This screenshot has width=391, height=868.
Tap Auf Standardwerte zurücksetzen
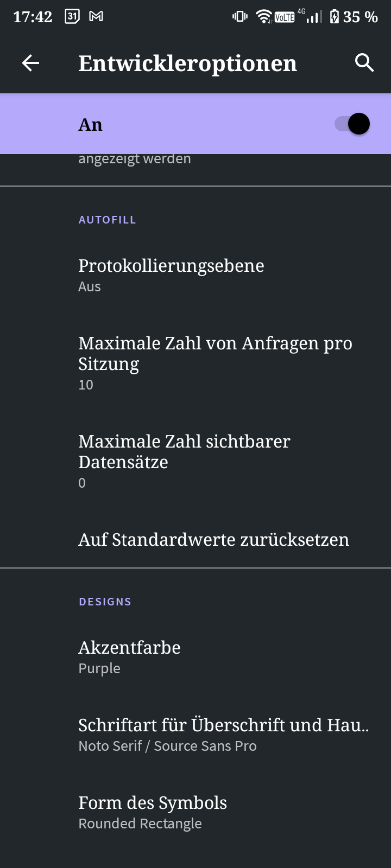click(213, 540)
